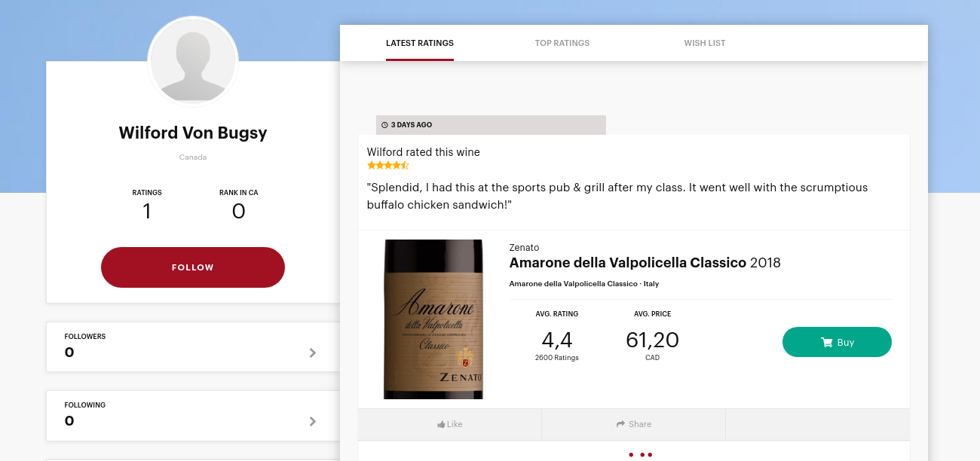Open the Wish List tab

[x=705, y=43]
